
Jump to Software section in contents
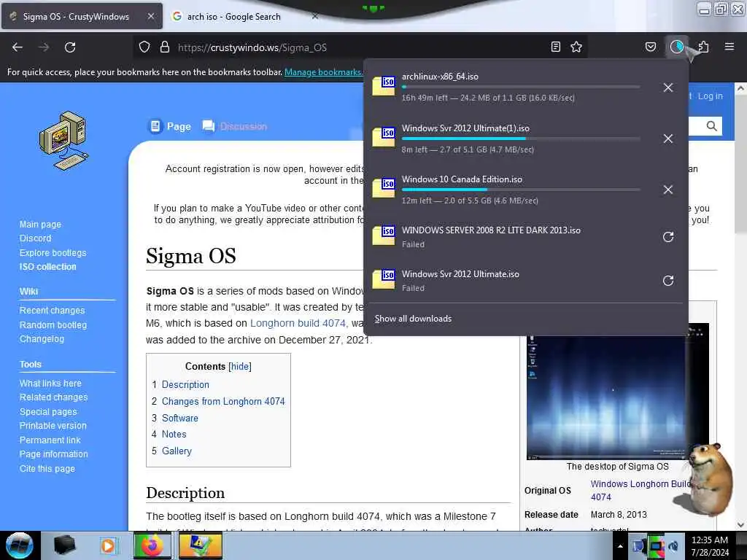[x=180, y=418]
